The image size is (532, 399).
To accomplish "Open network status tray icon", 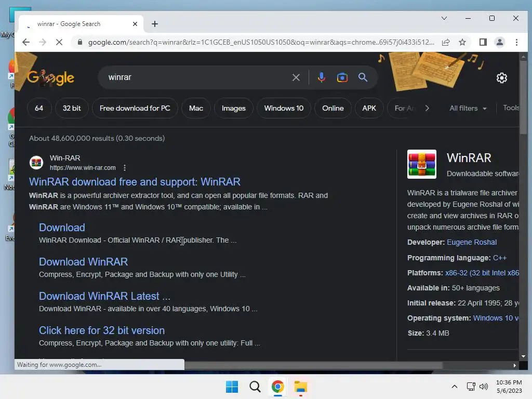I will point(471,387).
